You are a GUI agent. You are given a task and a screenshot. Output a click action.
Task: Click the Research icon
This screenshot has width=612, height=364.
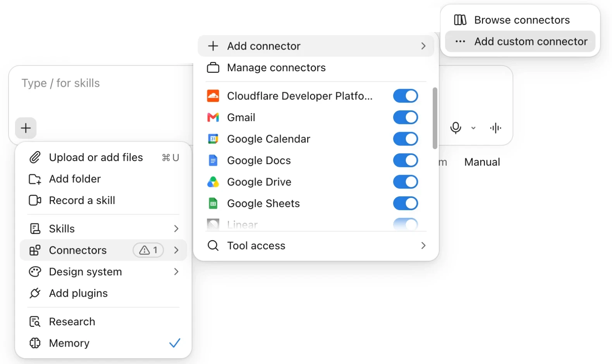pyautogui.click(x=35, y=321)
